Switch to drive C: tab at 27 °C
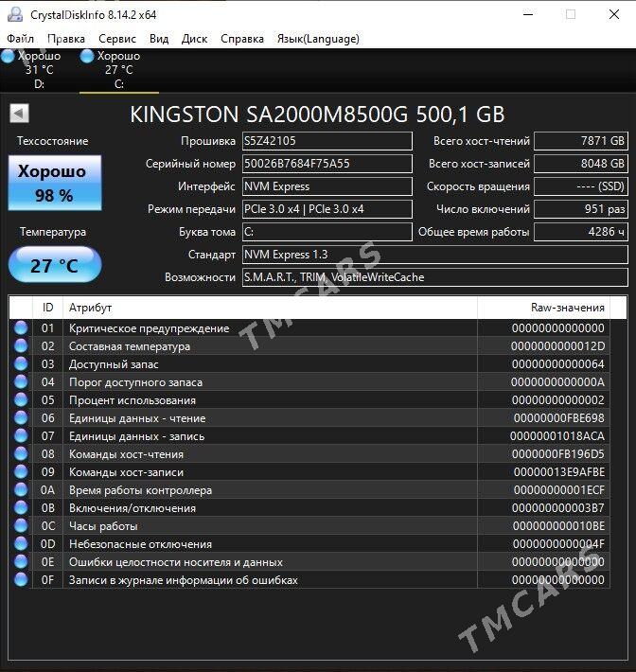Viewport: 636px width, 672px height. 118,70
